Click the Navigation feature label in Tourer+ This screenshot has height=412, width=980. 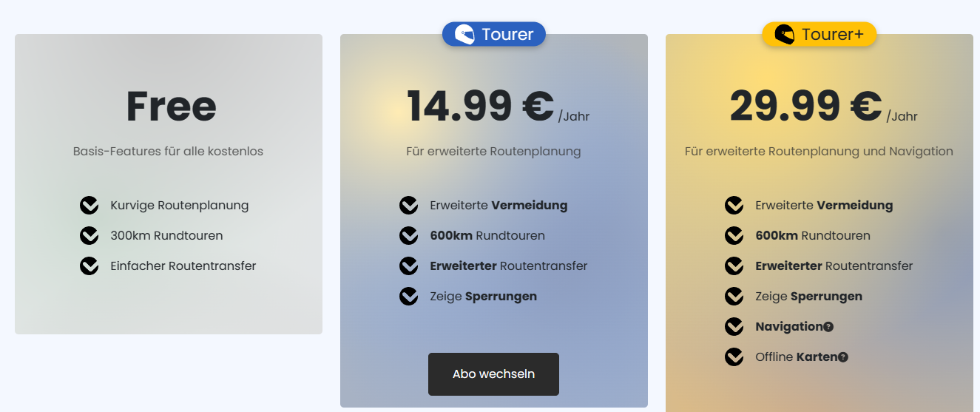788,327
